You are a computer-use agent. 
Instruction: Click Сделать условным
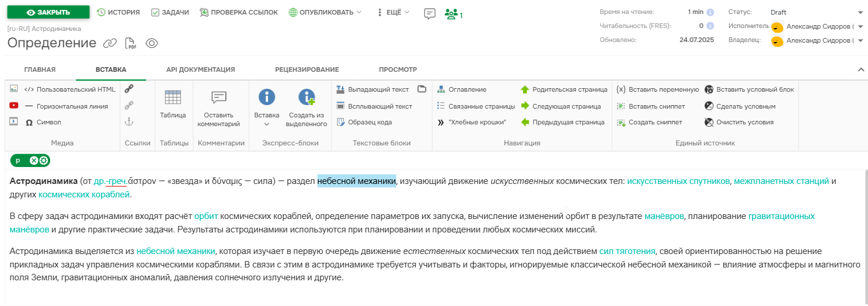point(740,106)
